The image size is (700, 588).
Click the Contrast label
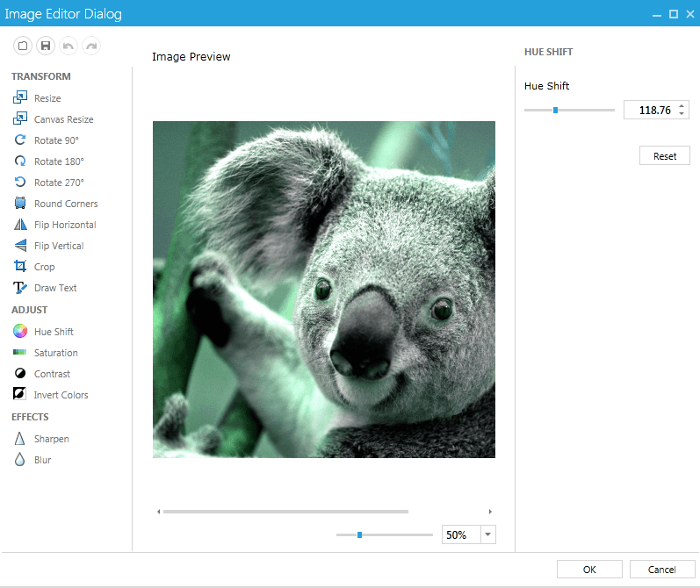[x=52, y=374]
